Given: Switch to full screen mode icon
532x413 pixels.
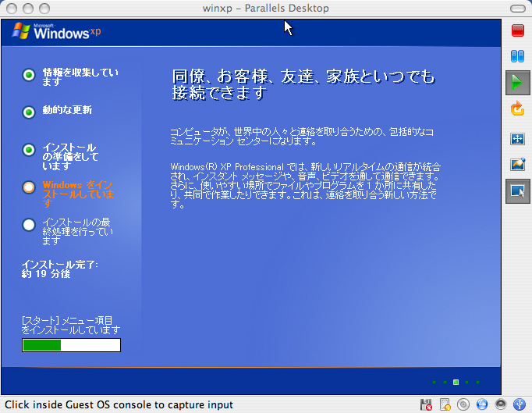Looking at the screenshot, I should [518, 138].
